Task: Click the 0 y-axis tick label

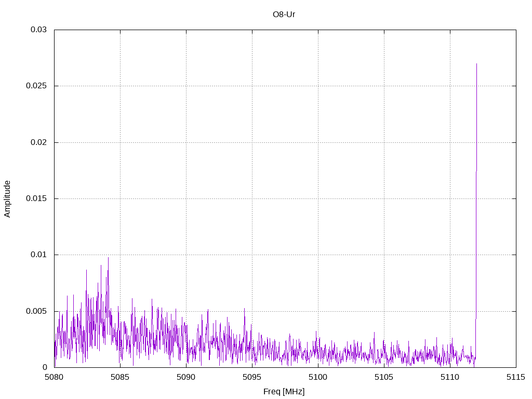Action: click(x=45, y=367)
